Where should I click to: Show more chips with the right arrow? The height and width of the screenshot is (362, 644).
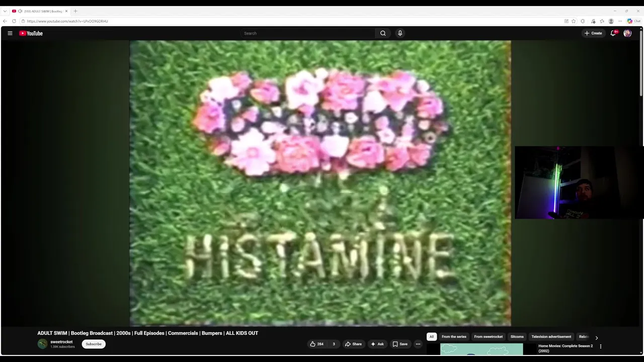[x=597, y=337]
